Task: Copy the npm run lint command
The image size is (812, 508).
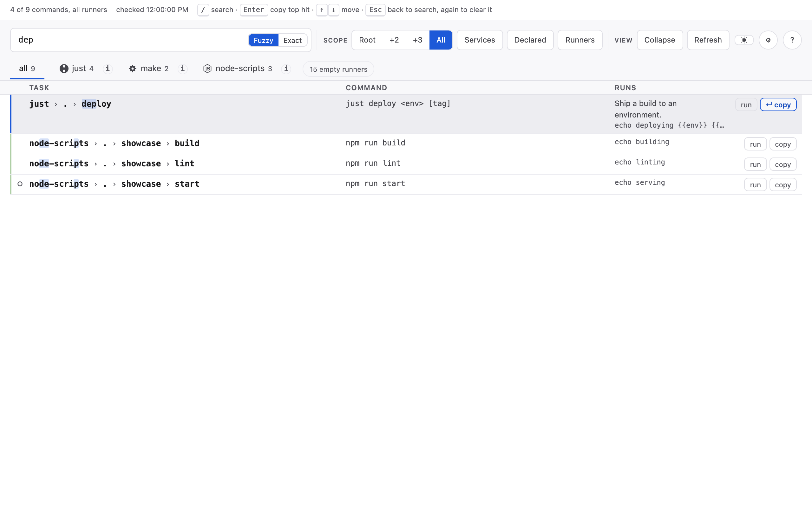Action: pos(783,165)
